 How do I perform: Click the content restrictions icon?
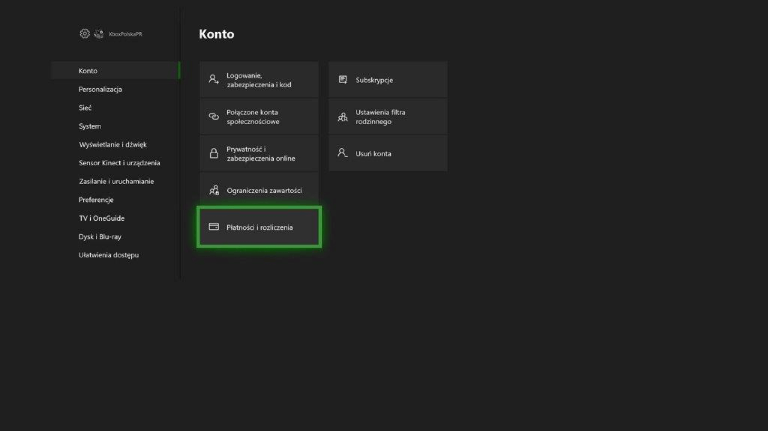(214, 190)
